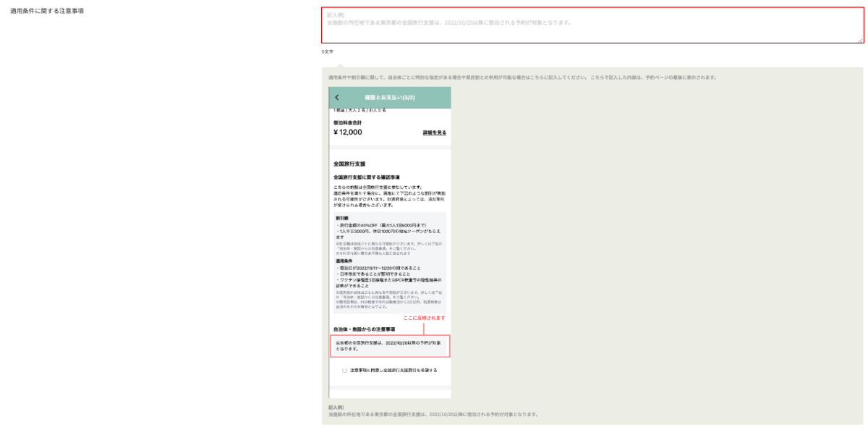Click the 適用条件 heading in the grey box

tap(344, 261)
